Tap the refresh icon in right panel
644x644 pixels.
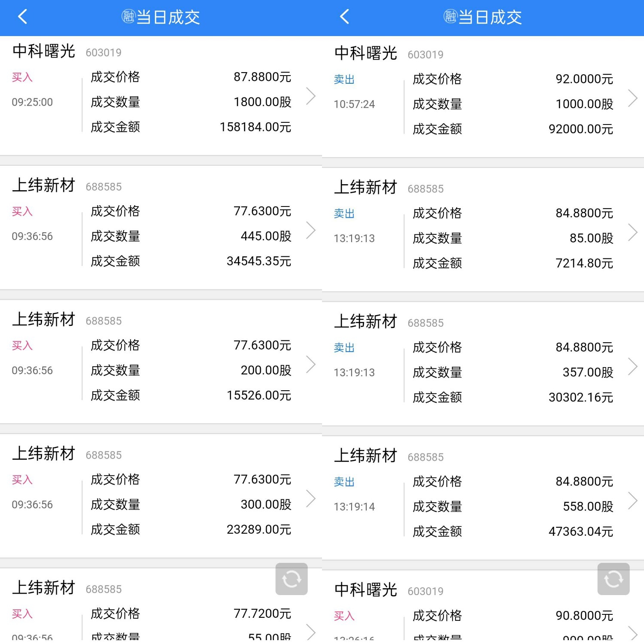coord(614,579)
